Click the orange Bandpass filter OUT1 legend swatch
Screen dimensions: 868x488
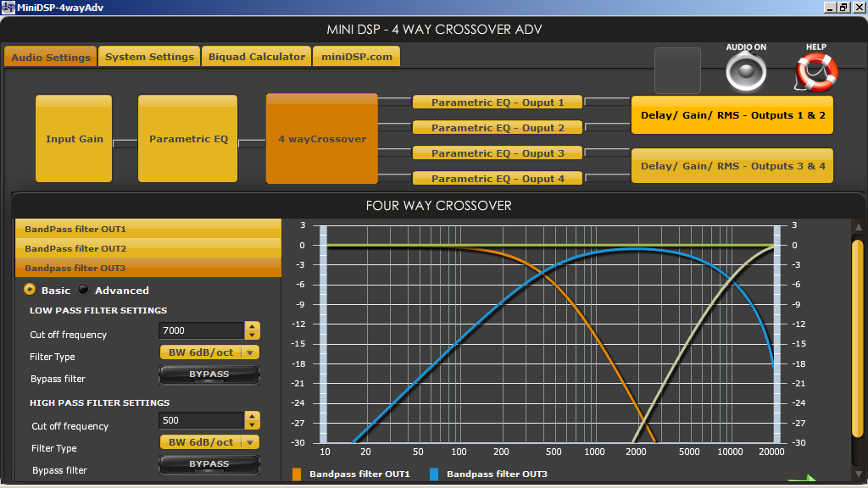(x=297, y=474)
